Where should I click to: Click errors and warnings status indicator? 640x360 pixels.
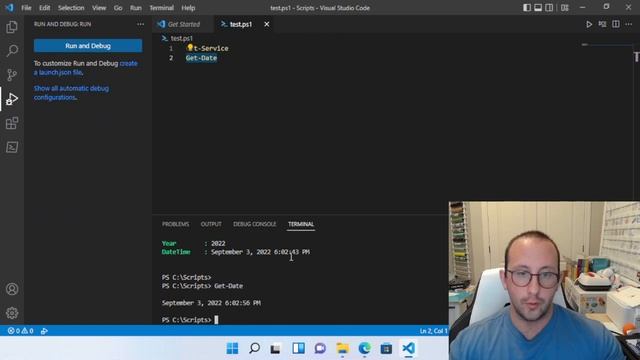click(20, 331)
